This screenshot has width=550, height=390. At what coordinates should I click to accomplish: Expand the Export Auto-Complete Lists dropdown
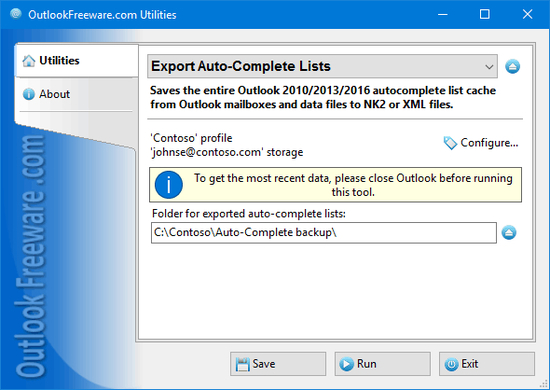(322, 66)
